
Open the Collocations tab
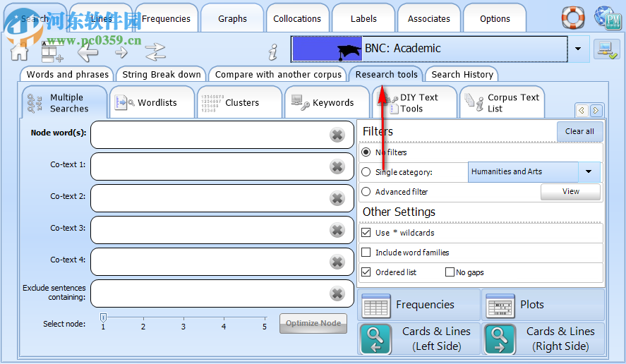click(x=297, y=19)
